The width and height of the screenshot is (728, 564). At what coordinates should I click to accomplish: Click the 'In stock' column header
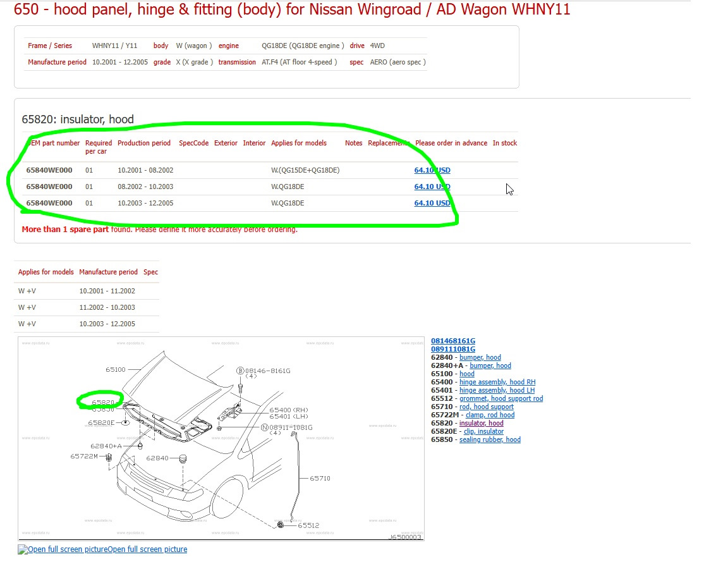[505, 143]
